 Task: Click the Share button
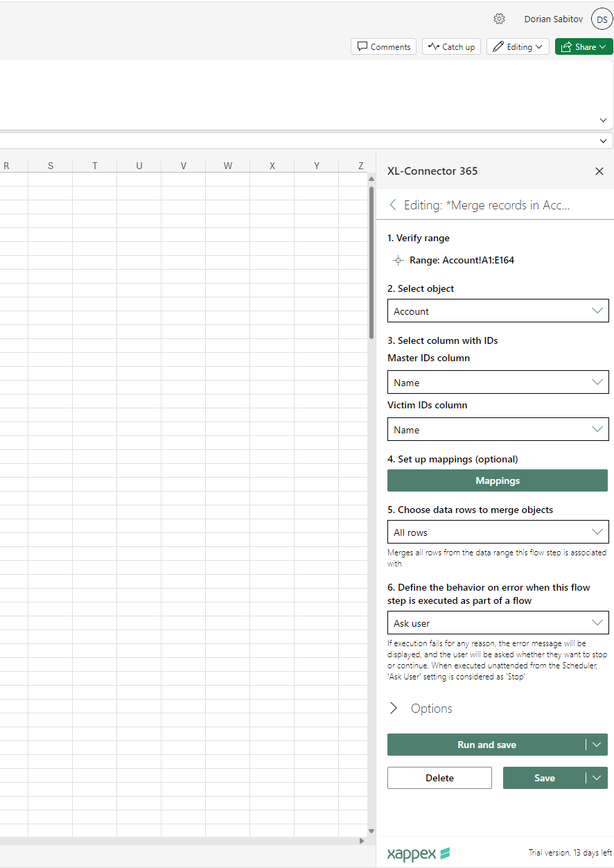(x=584, y=46)
